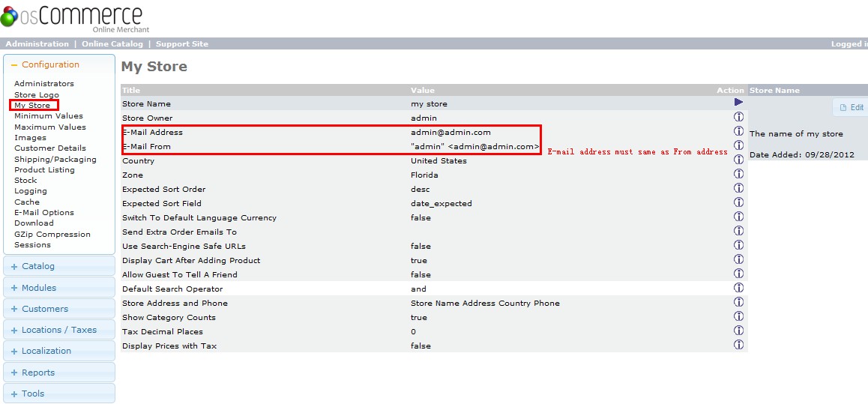
Task: Open info icon for Zone row
Action: 738,174
